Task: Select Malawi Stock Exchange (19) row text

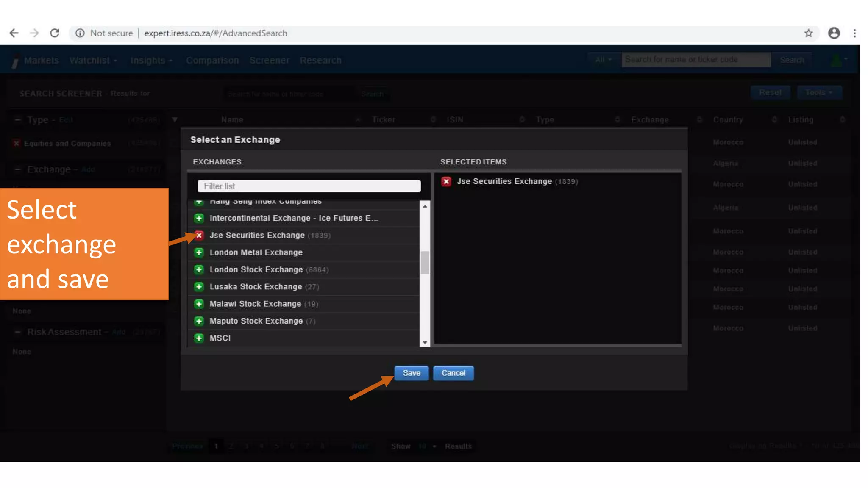Action: tap(264, 304)
